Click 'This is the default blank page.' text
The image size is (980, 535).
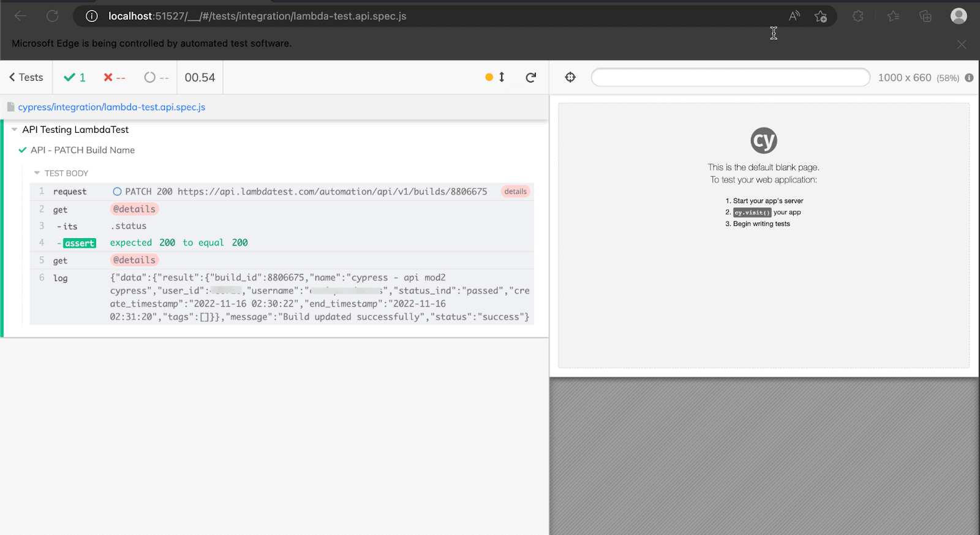(x=763, y=167)
